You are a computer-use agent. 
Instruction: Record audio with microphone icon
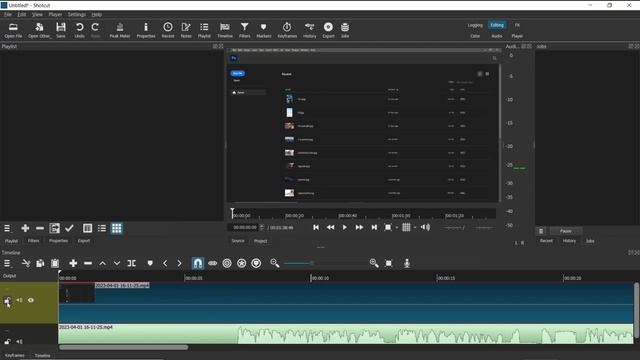pyautogui.click(x=407, y=263)
